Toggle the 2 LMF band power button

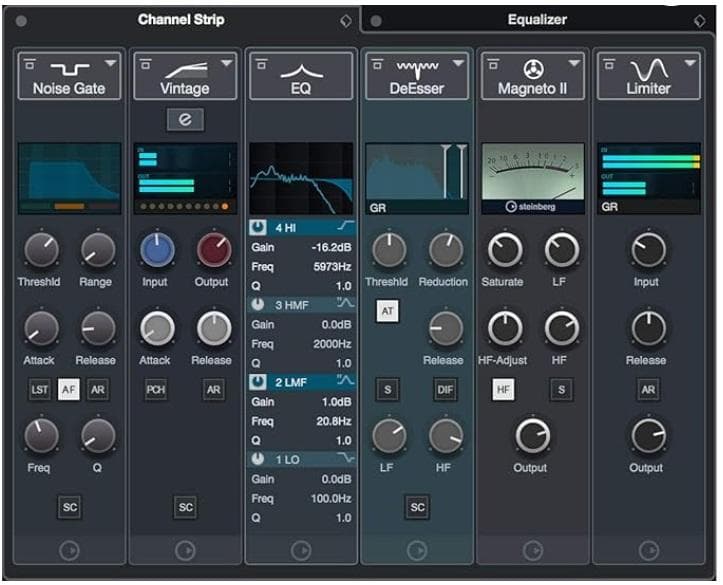(258, 382)
